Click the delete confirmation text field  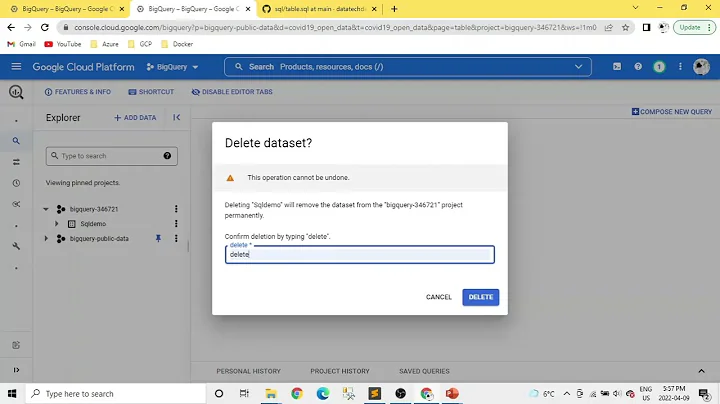click(x=360, y=254)
